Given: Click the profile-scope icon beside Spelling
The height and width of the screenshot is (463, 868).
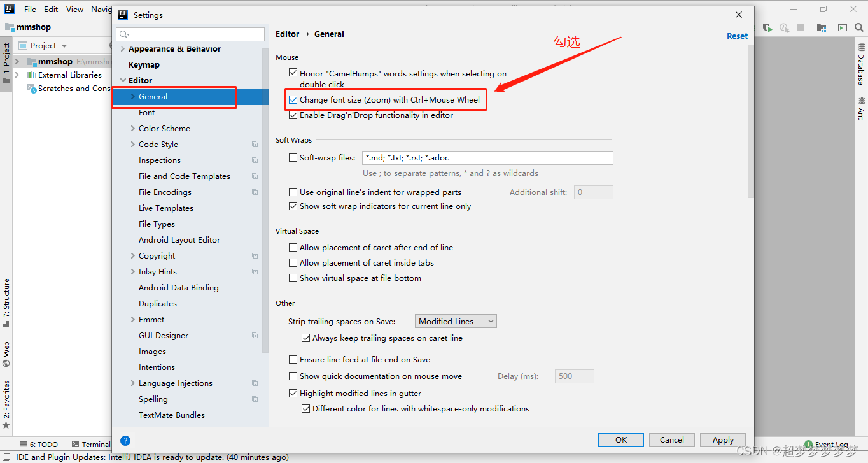Looking at the screenshot, I should coord(255,399).
